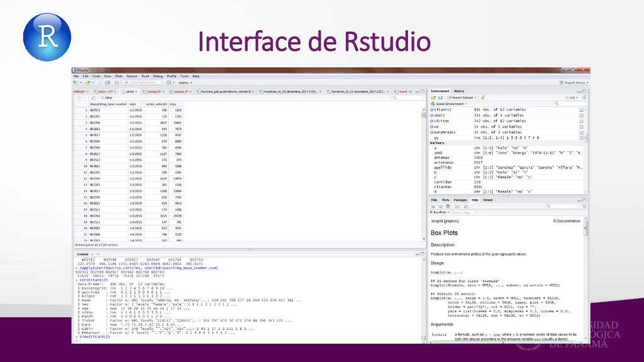Click the Refresh icon in Environment pane

[584, 97]
